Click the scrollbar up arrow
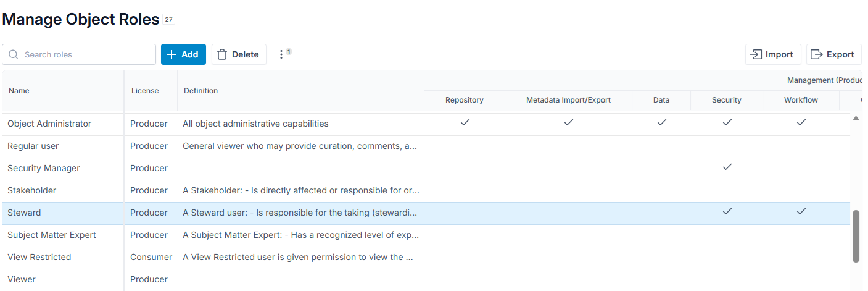Image resolution: width=868 pixels, height=291 pixels. (x=856, y=118)
